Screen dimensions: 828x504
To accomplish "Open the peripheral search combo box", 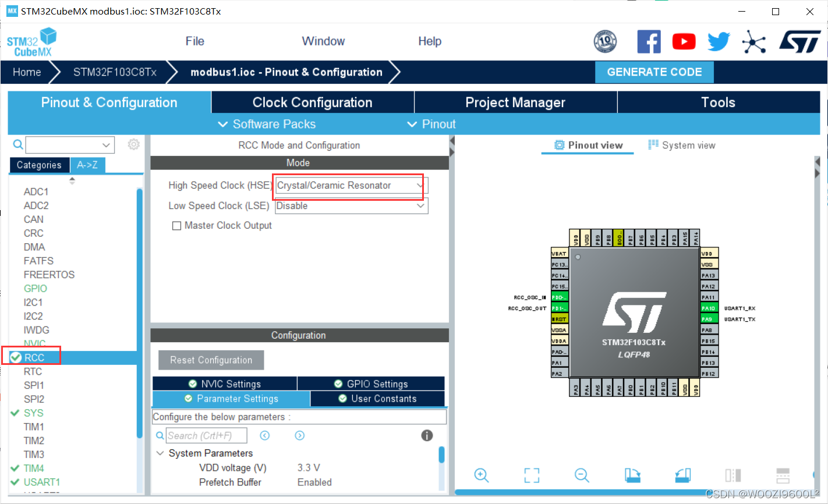I will point(70,145).
